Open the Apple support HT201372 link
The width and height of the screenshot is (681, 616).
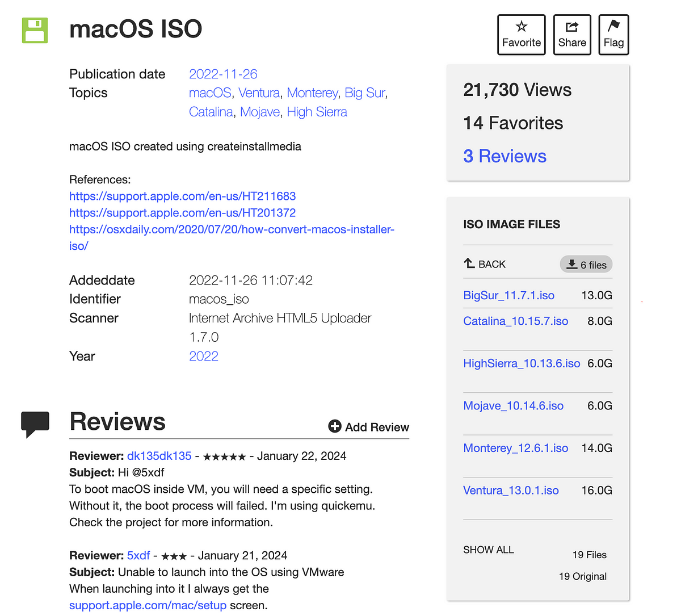[x=183, y=212]
